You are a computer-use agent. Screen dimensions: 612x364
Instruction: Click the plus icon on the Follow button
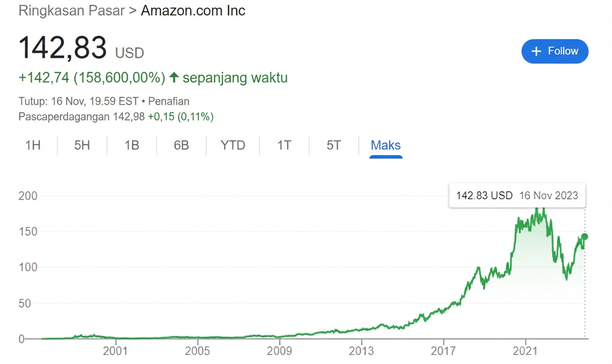click(537, 51)
